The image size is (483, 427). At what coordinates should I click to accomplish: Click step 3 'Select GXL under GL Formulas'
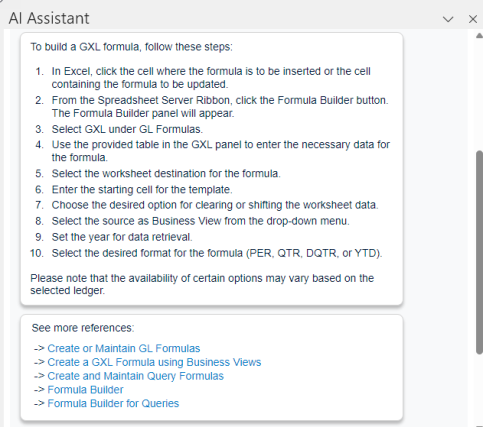click(127, 129)
